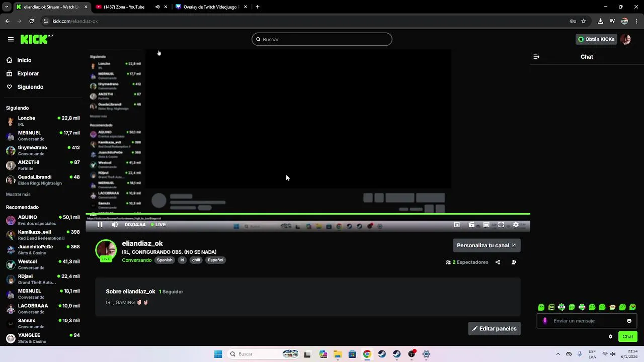The width and height of the screenshot is (644, 362).
Task: Click the green stream progress bar
Action: point(308,214)
